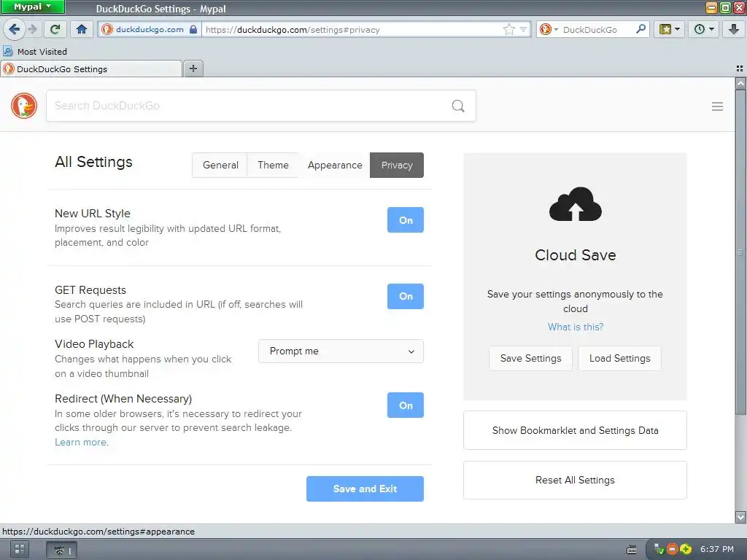Click the scrollbar up arrow
The height and width of the screenshot is (560, 747).
pos(740,84)
